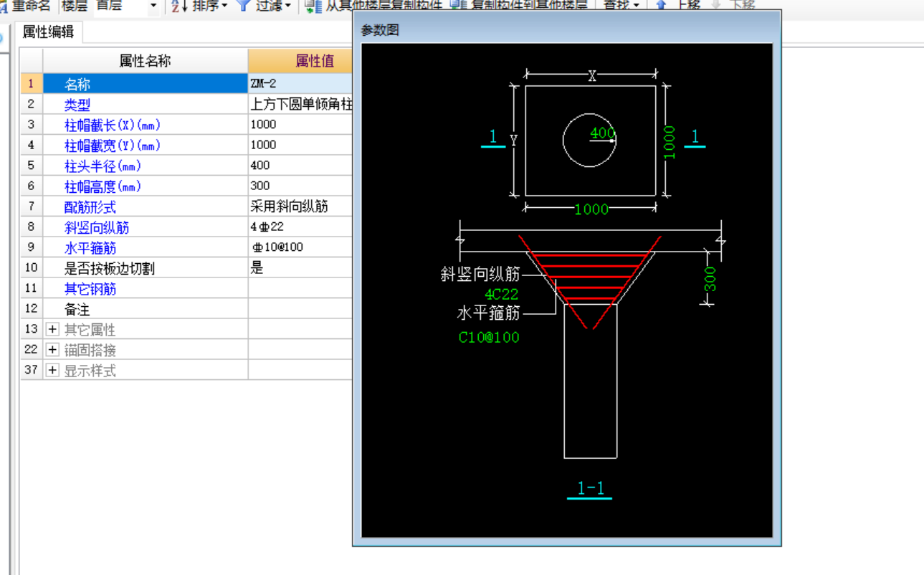
Task: Select the 备注 property row
Action: [145, 310]
